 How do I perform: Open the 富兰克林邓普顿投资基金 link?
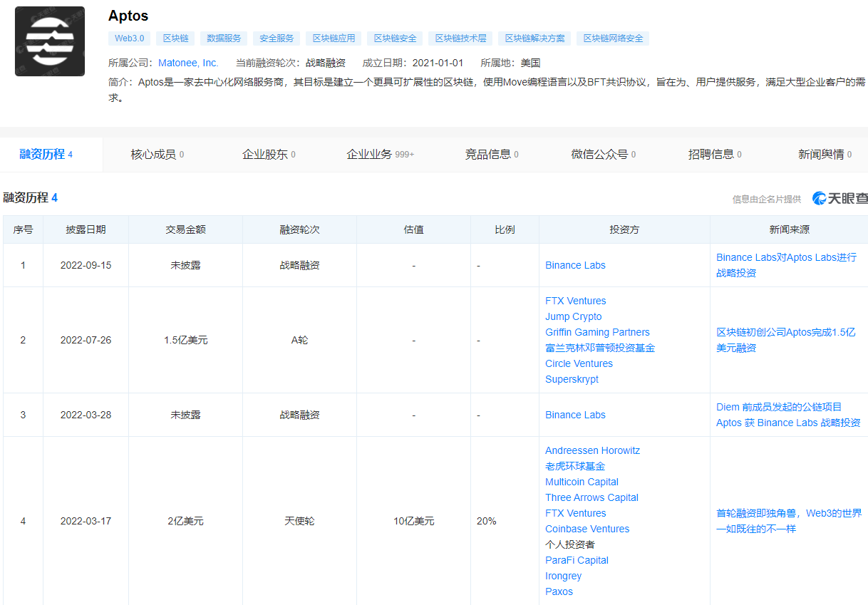pos(600,348)
